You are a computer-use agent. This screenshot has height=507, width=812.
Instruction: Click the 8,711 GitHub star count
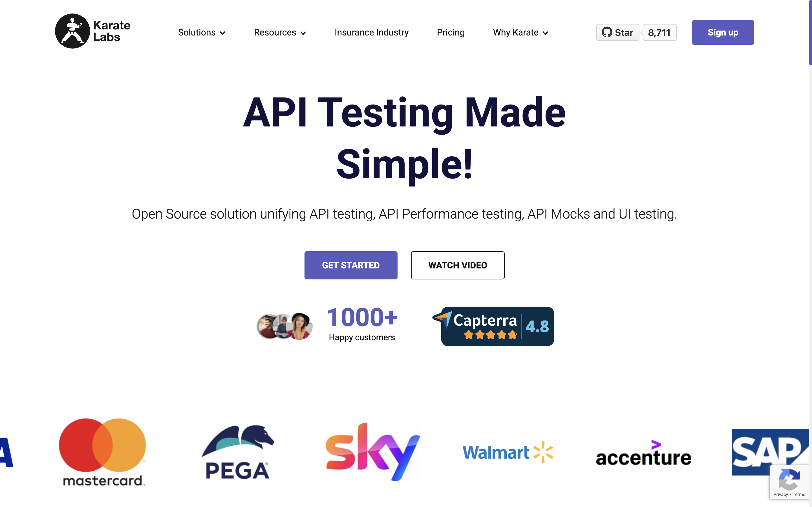[x=659, y=32]
